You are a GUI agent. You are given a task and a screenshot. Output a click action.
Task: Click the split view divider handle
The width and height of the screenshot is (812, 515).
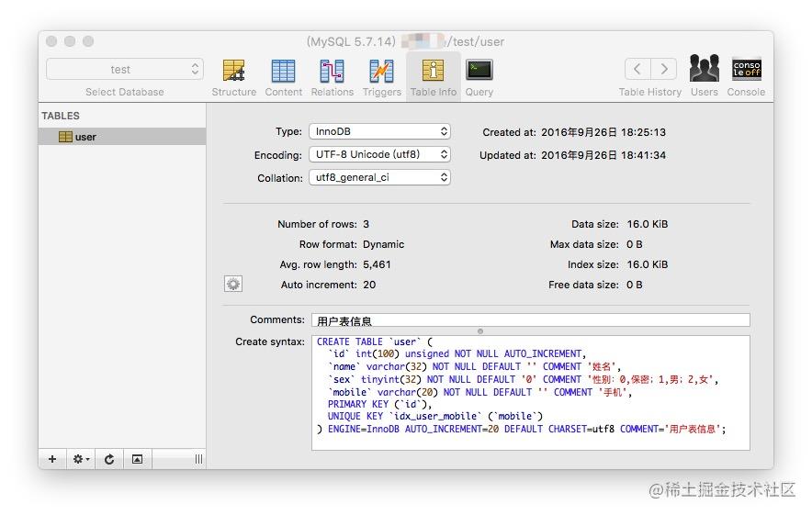coord(480,331)
